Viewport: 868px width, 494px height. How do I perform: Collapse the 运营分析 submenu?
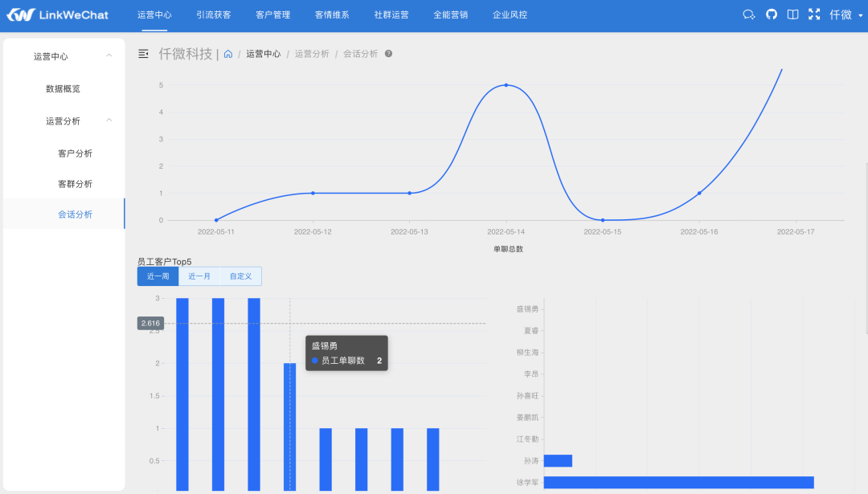(63, 121)
